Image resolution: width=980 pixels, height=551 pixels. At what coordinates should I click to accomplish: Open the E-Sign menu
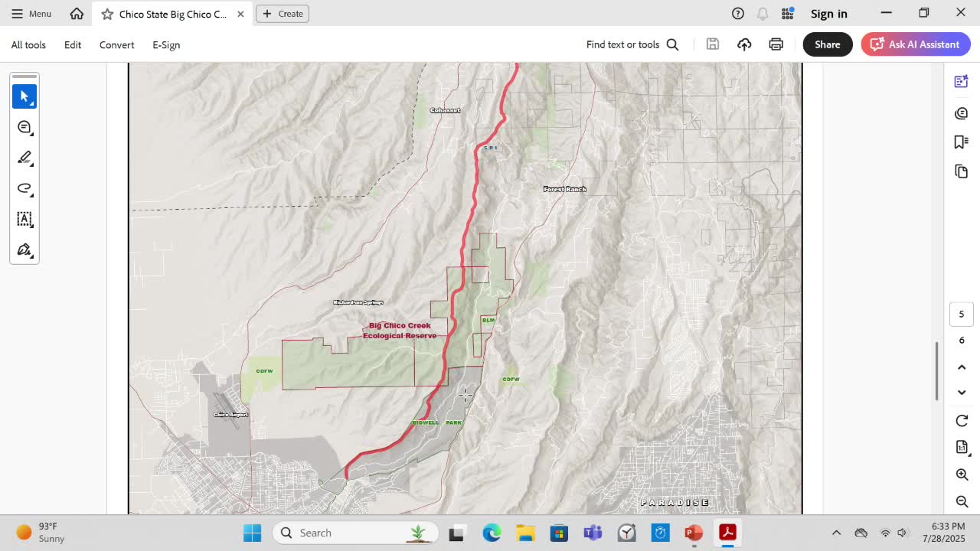(x=166, y=44)
